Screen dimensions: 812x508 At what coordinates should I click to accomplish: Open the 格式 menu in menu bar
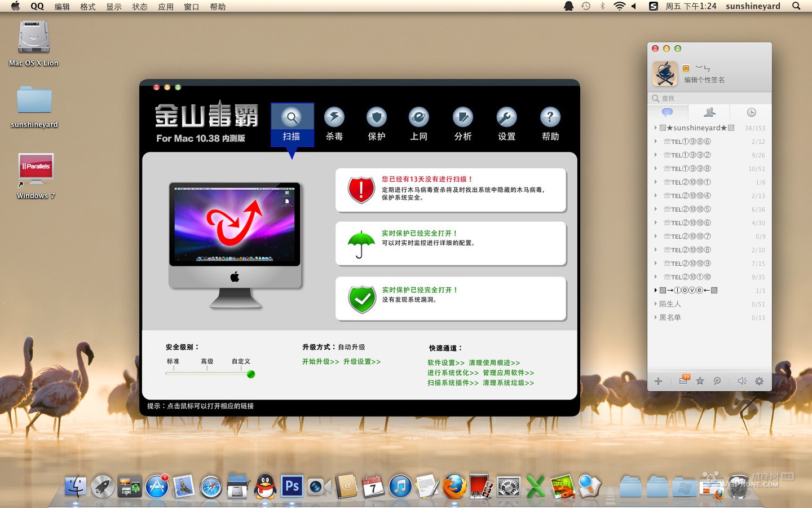coord(88,7)
